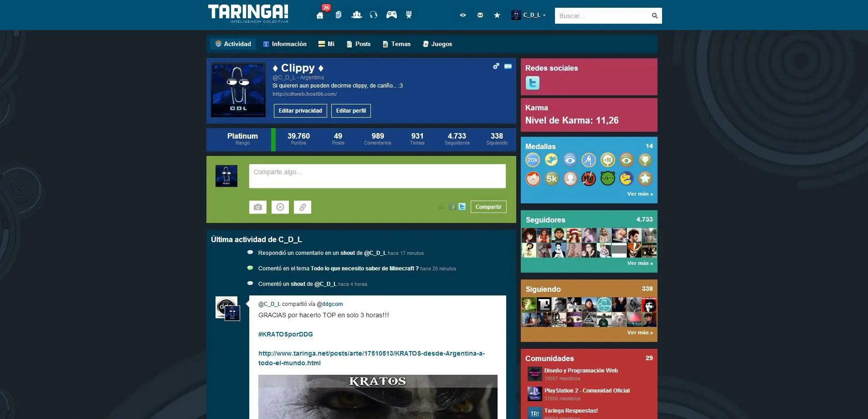The width and height of the screenshot is (868, 419).
Task: Open the eye notifications icon in header
Action: point(463,15)
